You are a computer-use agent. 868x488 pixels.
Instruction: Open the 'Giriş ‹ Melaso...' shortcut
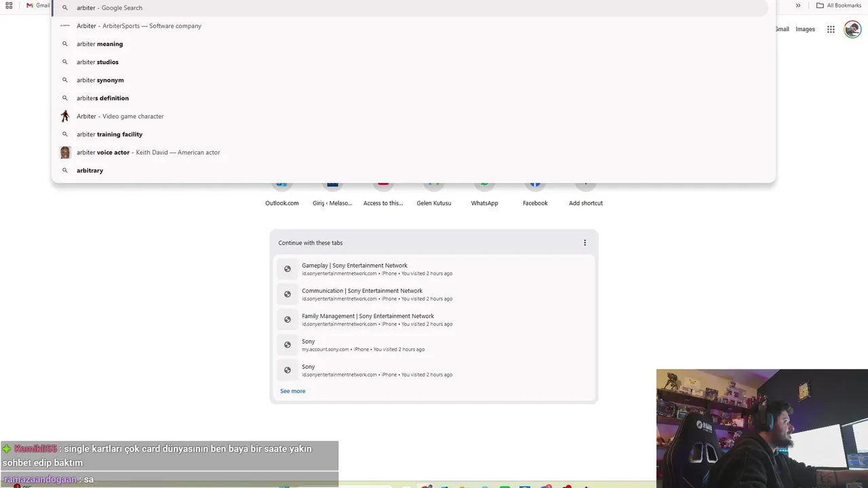click(x=332, y=194)
